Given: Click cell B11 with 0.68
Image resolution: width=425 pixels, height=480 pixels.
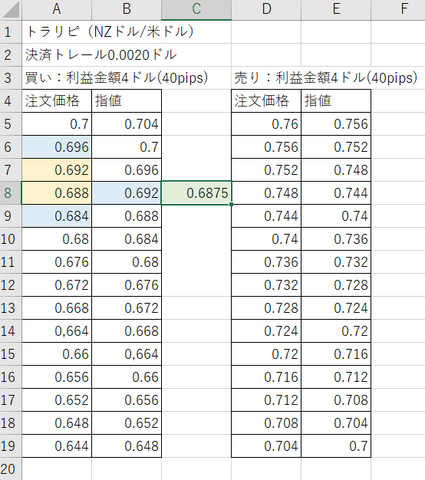Looking at the screenshot, I should pyautogui.click(x=127, y=262).
